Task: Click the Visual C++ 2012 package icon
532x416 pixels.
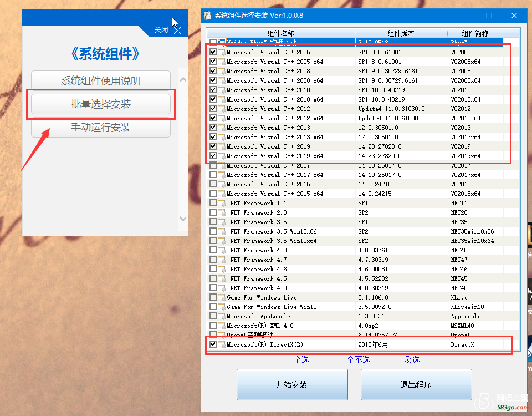Action: 222,109
